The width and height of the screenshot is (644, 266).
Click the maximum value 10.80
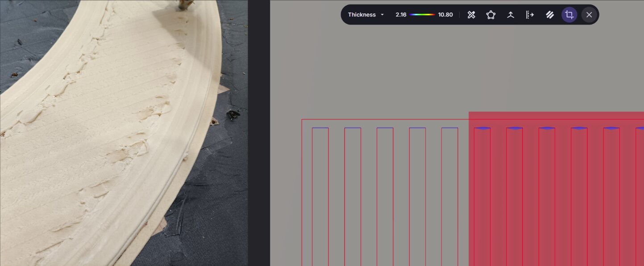click(445, 15)
